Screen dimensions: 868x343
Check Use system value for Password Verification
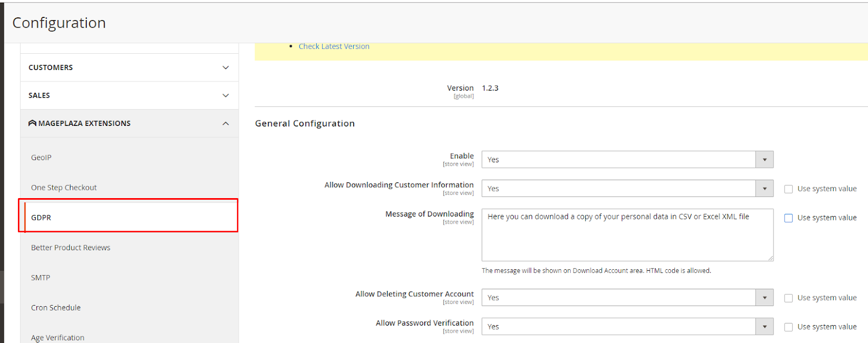pos(788,327)
